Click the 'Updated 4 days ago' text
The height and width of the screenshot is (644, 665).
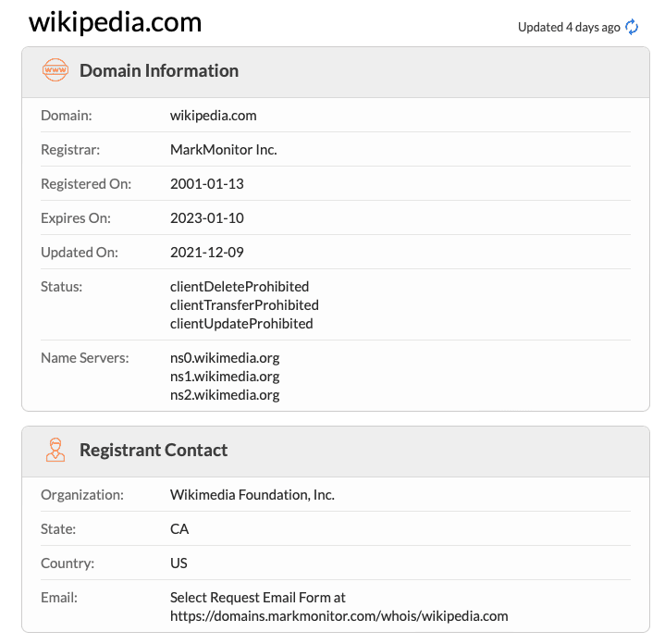[x=569, y=27]
